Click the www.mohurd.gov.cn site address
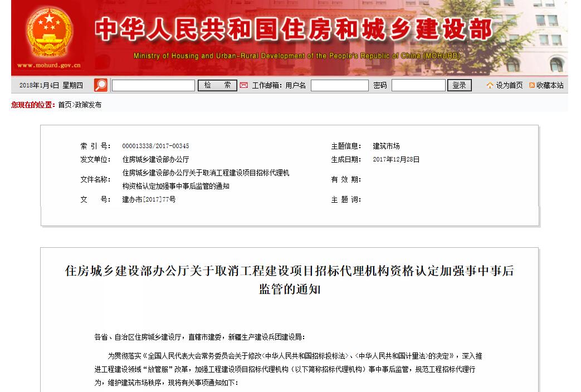581x392 pixels. (x=49, y=65)
